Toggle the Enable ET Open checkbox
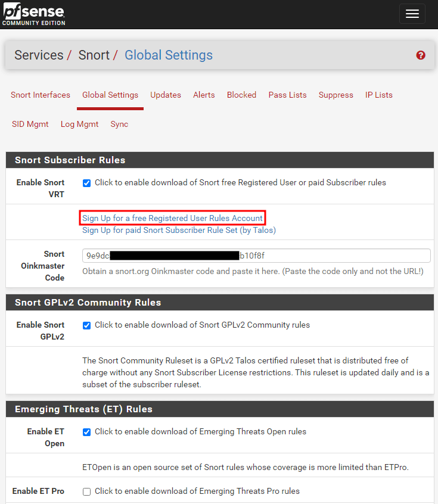Viewport: 438px width, 504px height. coord(87,432)
